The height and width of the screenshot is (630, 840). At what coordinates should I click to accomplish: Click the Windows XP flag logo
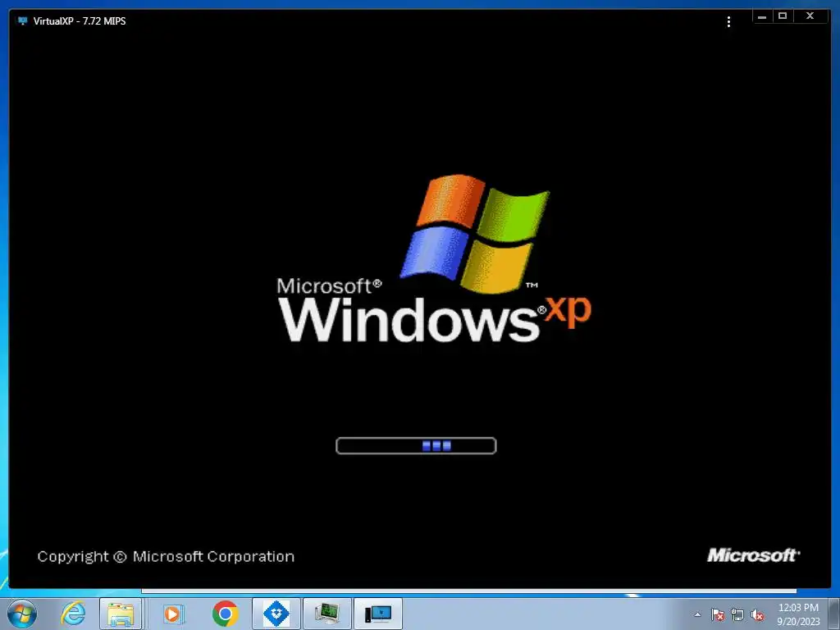pos(475,234)
